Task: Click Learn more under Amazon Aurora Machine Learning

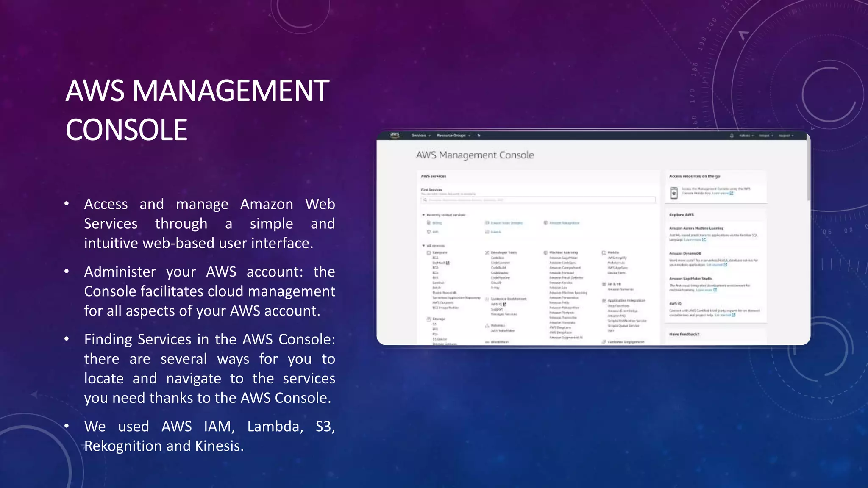Action: point(692,240)
